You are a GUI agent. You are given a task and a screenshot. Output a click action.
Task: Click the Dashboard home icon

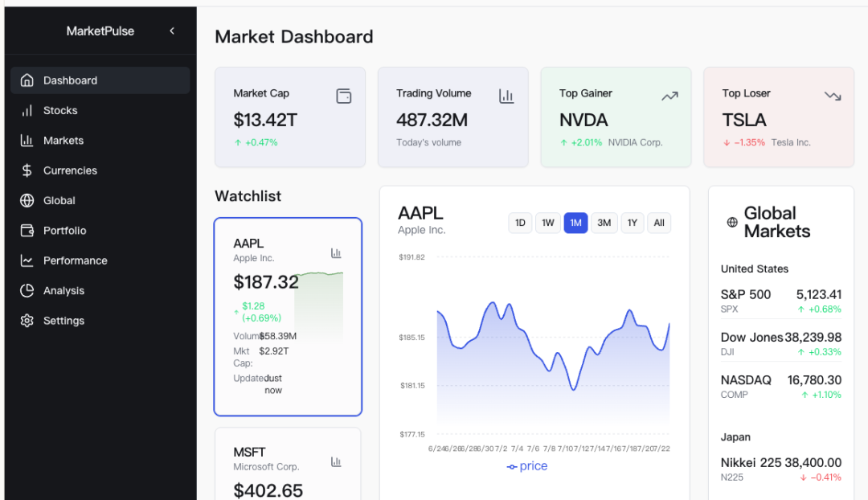tap(27, 80)
